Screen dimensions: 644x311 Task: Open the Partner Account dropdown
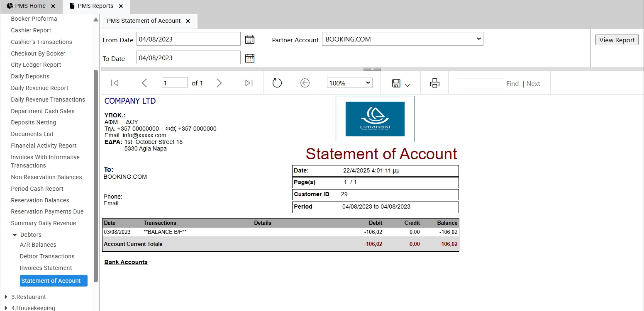(x=402, y=39)
